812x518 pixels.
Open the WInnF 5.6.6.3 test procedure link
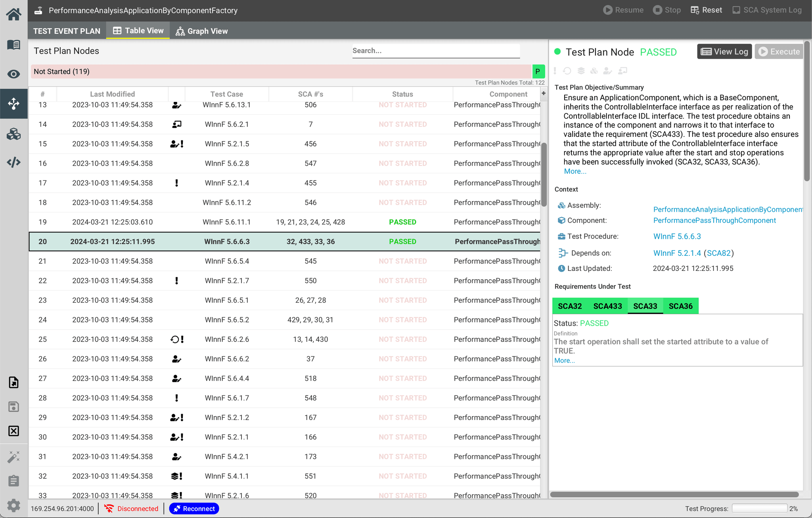tap(677, 236)
